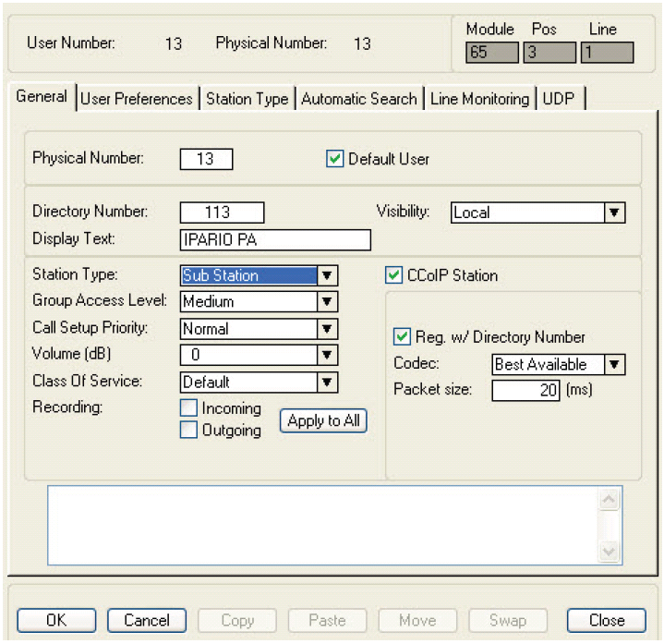The height and width of the screenshot is (644, 664).
Task: Click the disabled Move button
Action: pos(417,620)
